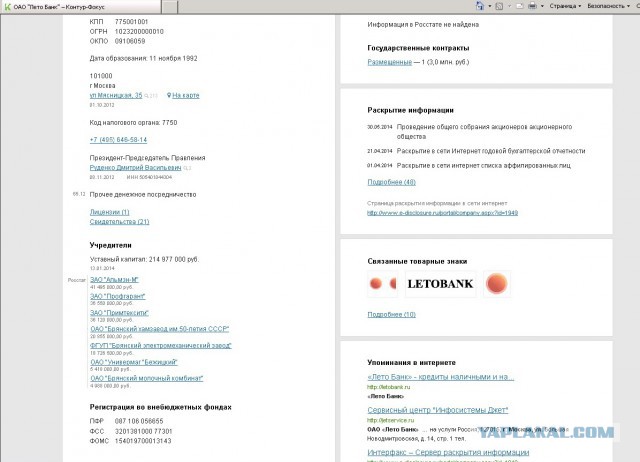Click the Президент-Председатель Правления title text
Image resolution: width=640 pixels, height=462 pixels.
click(147, 158)
